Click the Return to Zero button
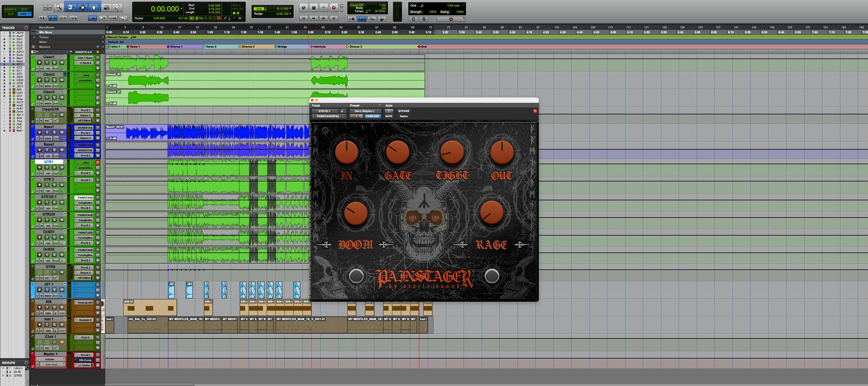 (304, 18)
